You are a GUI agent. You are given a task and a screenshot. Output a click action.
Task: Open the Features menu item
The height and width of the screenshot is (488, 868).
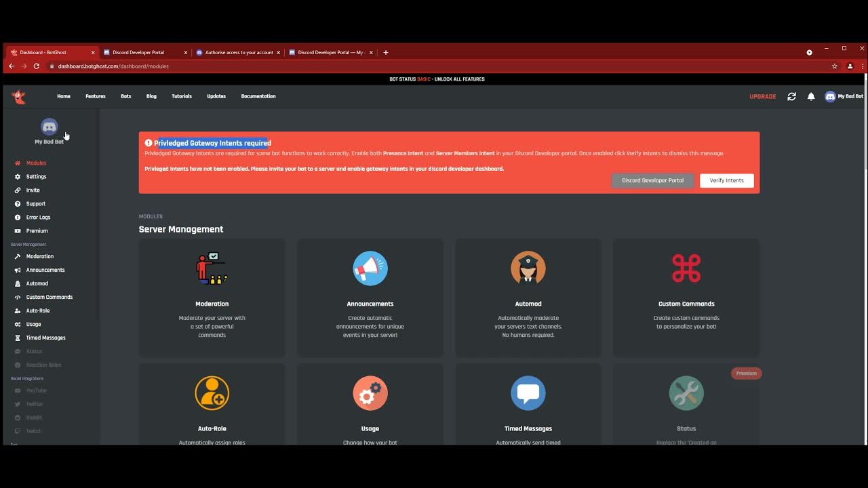96,96
